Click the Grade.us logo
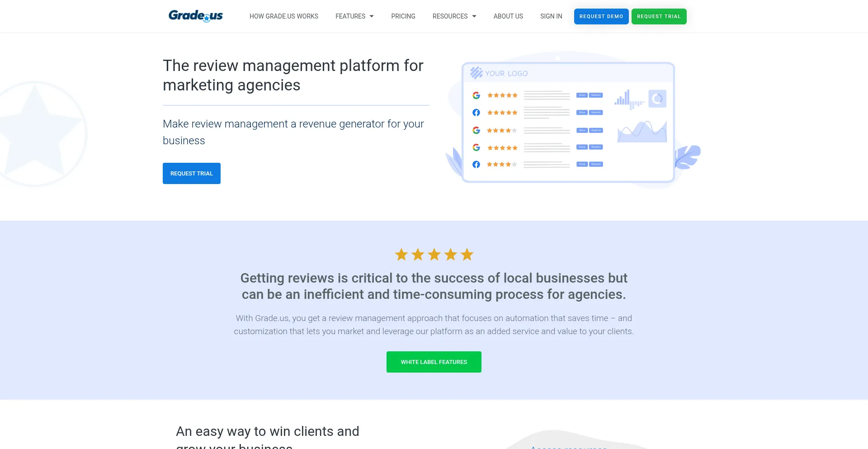This screenshot has height=449, width=868. tap(195, 16)
